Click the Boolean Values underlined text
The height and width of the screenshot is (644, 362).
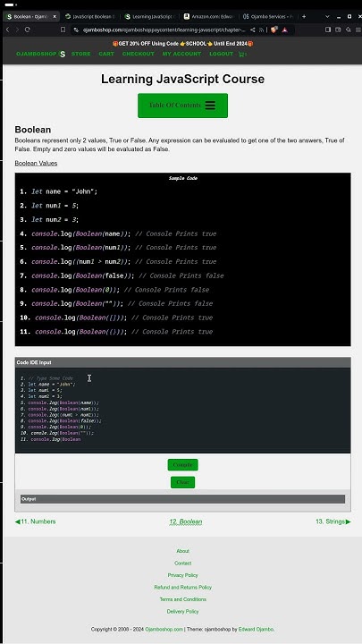coord(36,164)
